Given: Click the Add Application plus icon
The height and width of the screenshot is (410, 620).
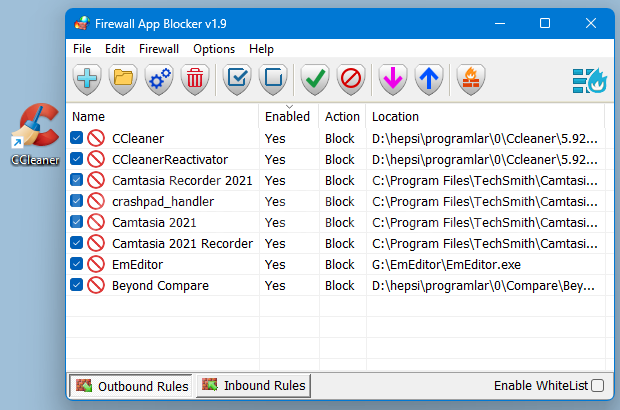Looking at the screenshot, I should click(87, 79).
